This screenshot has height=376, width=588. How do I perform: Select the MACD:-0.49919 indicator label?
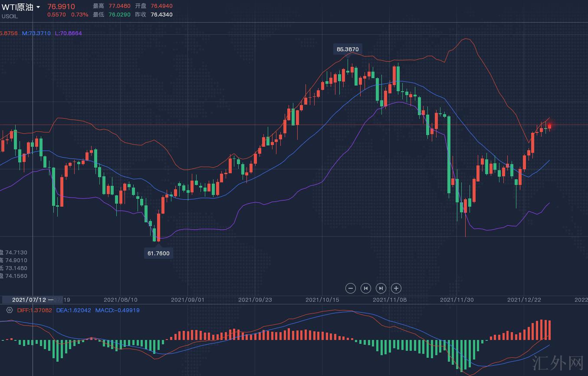click(x=117, y=310)
